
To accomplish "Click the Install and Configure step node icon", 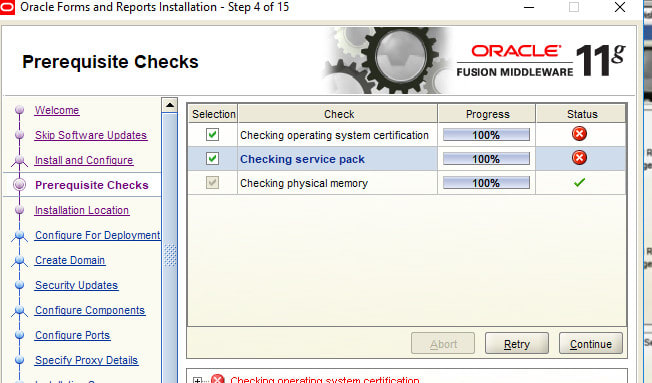I will (x=19, y=161).
